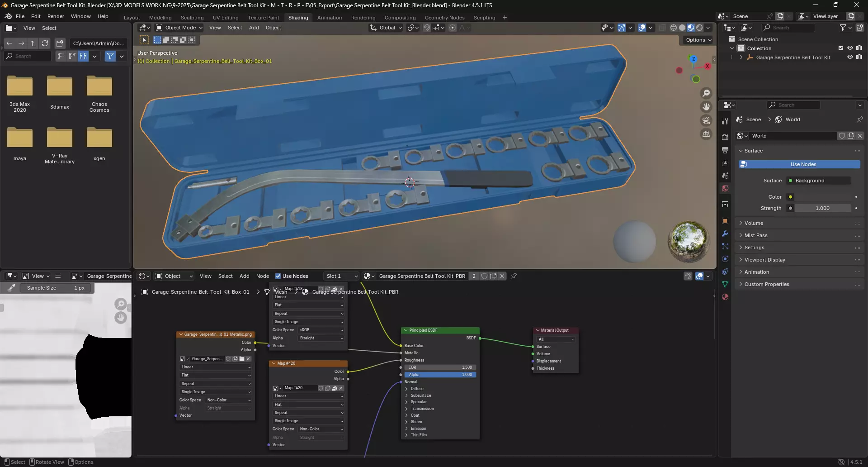Click the Principled BSDF IOR field

pos(440,367)
